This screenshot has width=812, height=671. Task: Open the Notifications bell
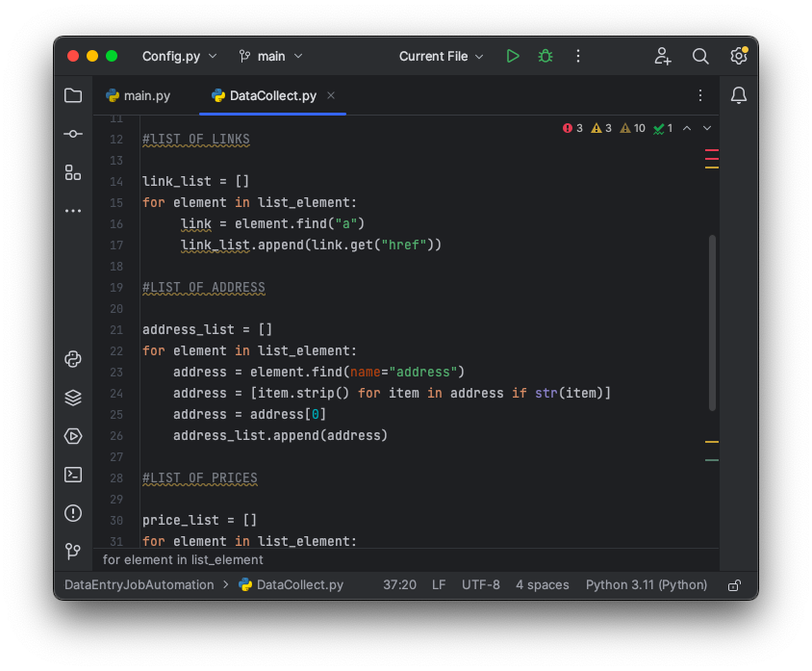739,95
